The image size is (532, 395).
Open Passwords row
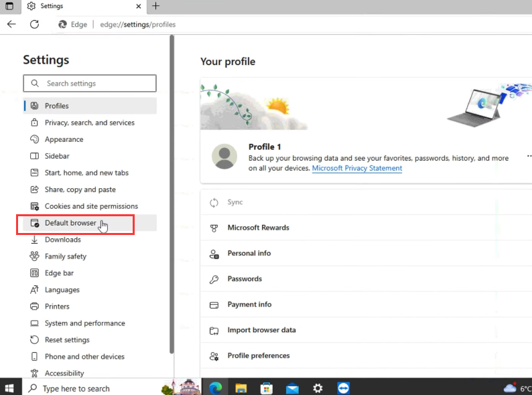[366, 279]
